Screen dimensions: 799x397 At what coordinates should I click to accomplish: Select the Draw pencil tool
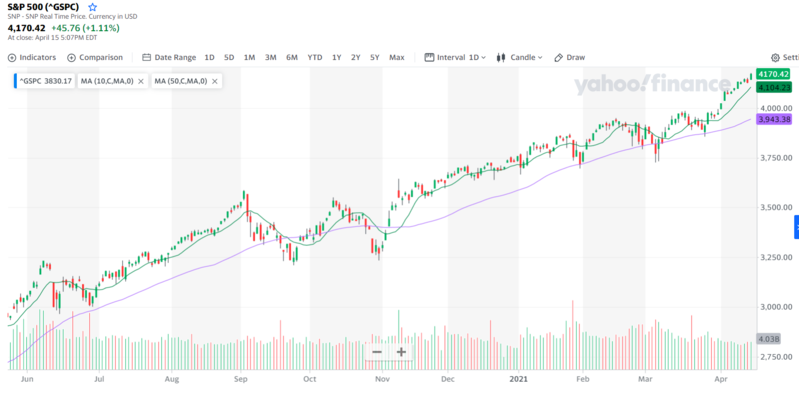[569, 58]
